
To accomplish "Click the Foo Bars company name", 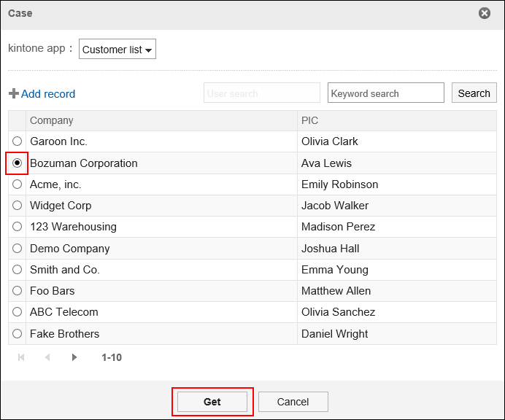I will pos(52,291).
